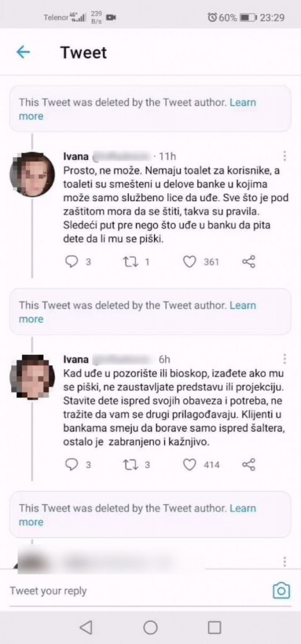
Task: Open more options on bottom blurred tweet
Action: (284, 561)
